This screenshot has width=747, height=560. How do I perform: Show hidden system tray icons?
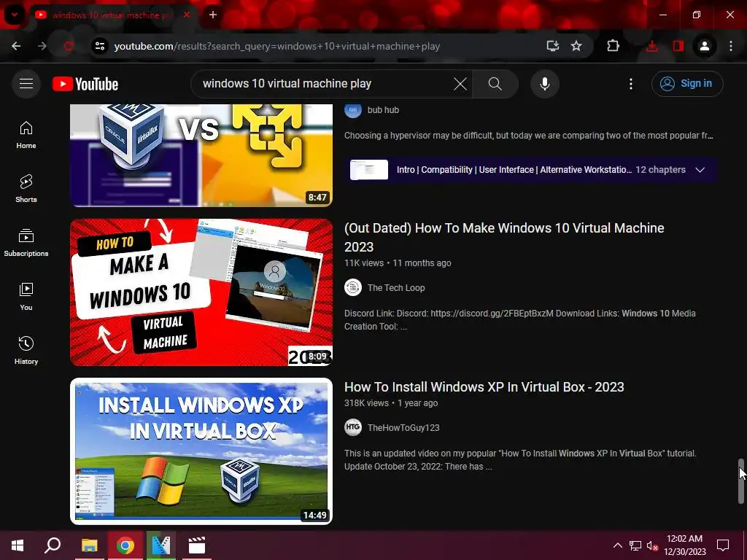[617, 545]
